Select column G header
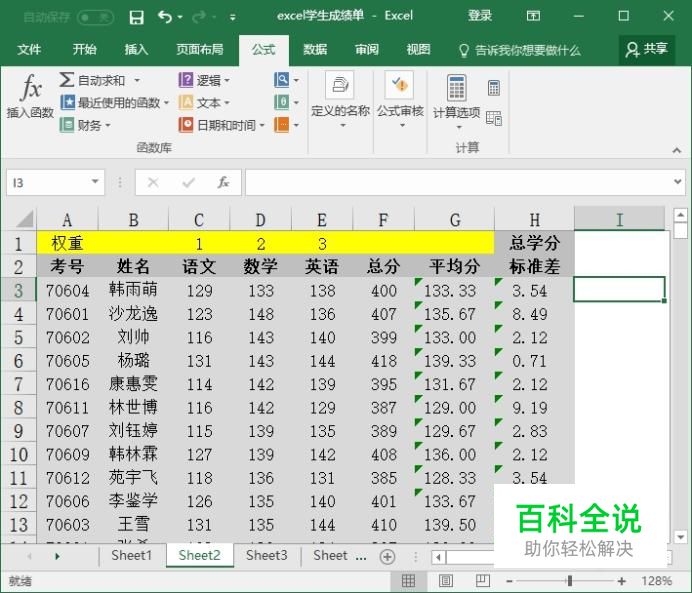Screen dimensions: 692x593 [455, 219]
